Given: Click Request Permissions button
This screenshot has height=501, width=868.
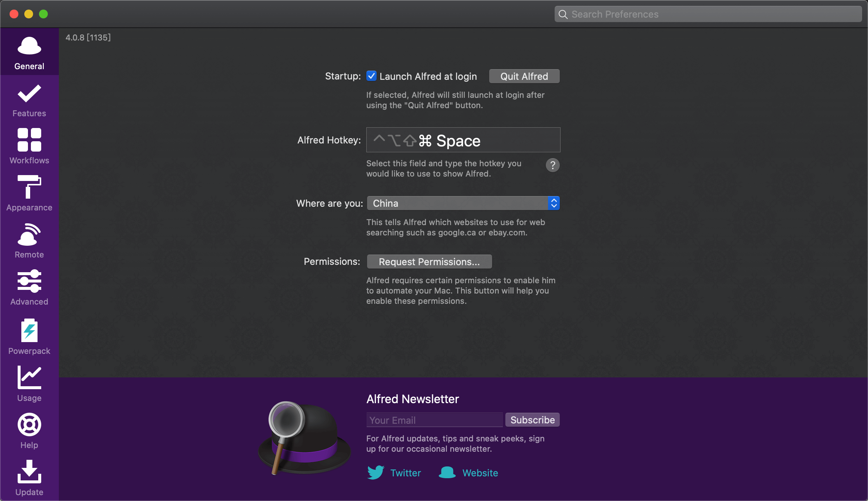Looking at the screenshot, I should [x=429, y=262].
